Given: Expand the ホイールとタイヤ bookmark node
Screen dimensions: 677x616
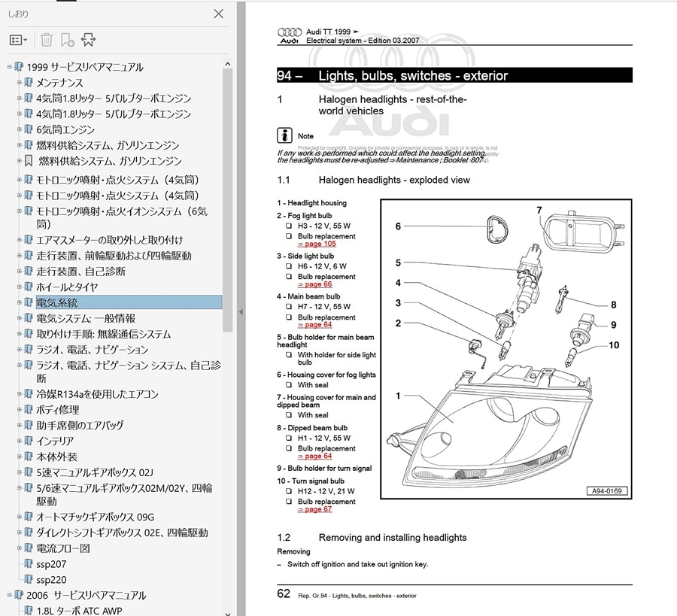Looking at the screenshot, I should tap(19, 287).
